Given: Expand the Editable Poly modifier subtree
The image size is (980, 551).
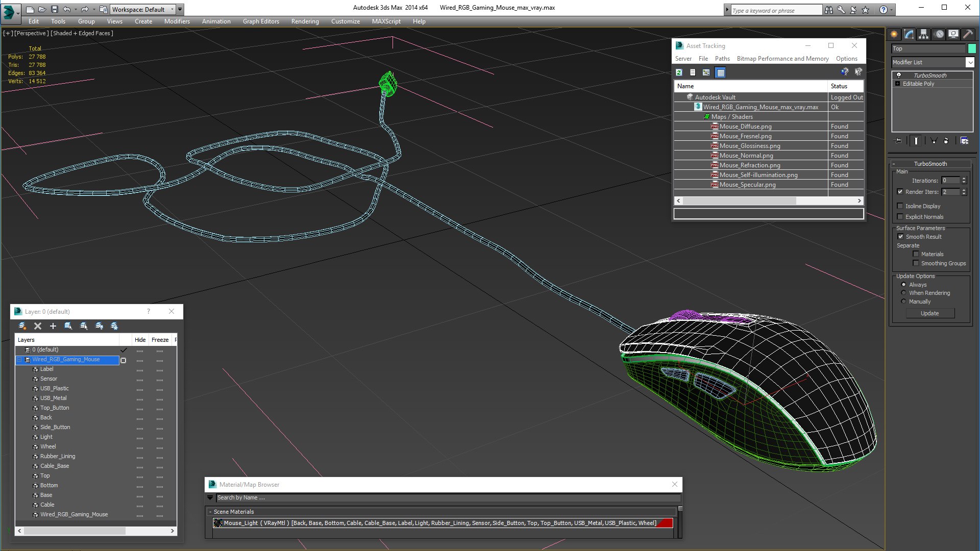Looking at the screenshot, I should [898, 84].
